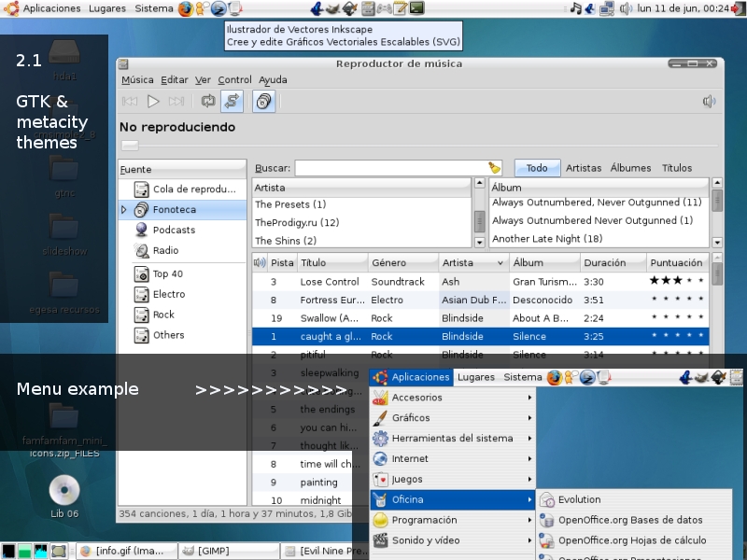Set star rating for Fortress Europe track
Screen dimensions: 747x560
point(677,300)
